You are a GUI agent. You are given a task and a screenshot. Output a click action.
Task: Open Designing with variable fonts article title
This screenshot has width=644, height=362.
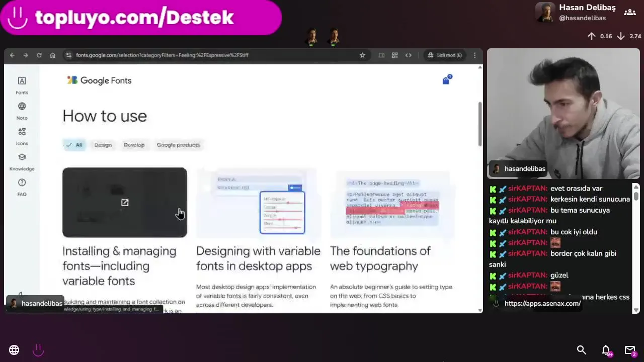pyautogui.click(x=258, y=258)
